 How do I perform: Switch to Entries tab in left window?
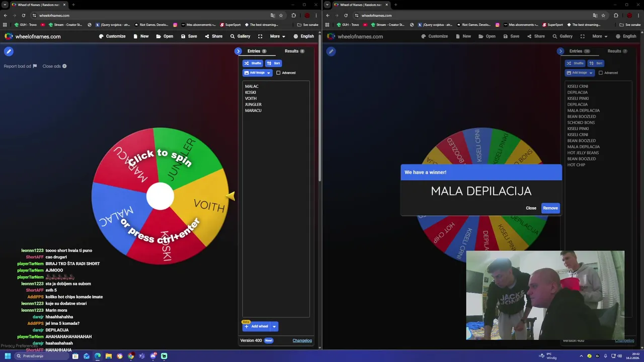tap(257, 51)
